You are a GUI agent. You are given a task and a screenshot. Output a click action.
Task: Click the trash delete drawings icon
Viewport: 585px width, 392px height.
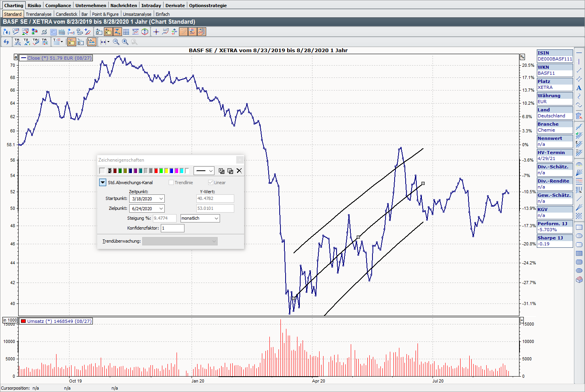click(x=579, y=116)
